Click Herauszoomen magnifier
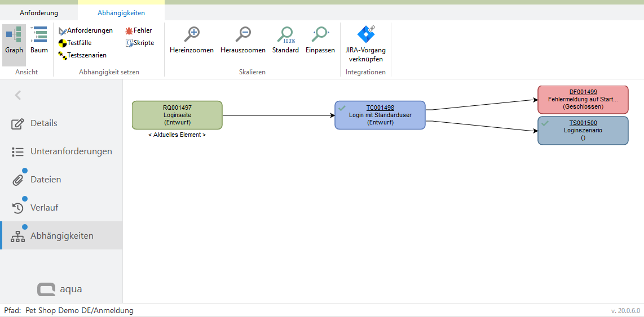Viewport: 644px width, 317px height. click(243, 39)
